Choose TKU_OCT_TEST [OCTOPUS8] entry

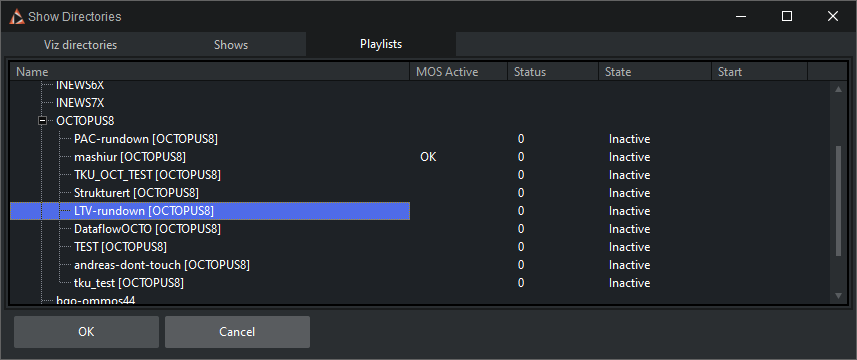point(147,175)
